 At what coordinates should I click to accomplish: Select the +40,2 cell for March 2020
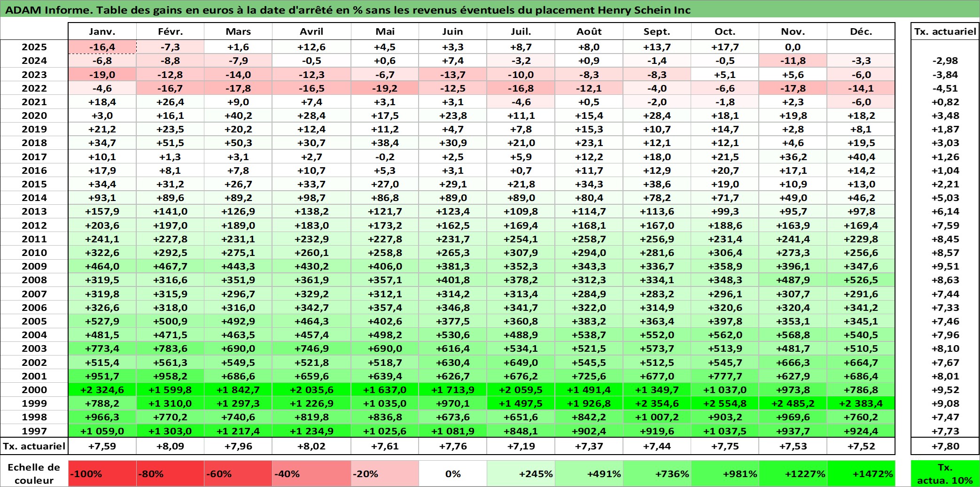click(238, 116)
